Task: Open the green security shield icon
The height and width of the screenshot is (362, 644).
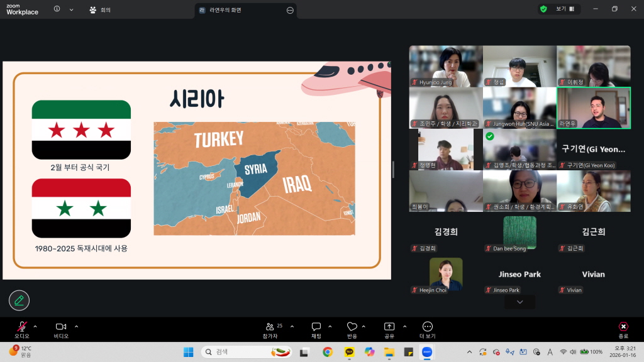Action: (x=543, y=9)
